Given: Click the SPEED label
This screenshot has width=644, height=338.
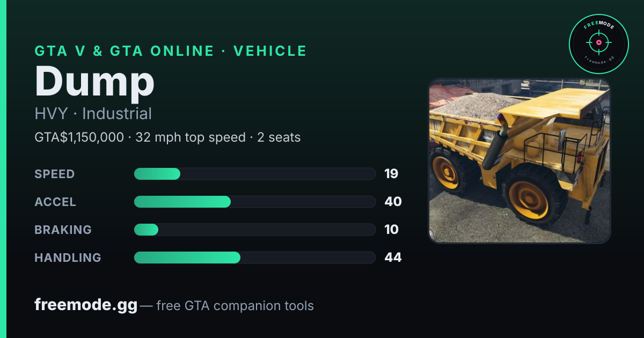Looking at the screenshot, I should click(x=55, y=174).
